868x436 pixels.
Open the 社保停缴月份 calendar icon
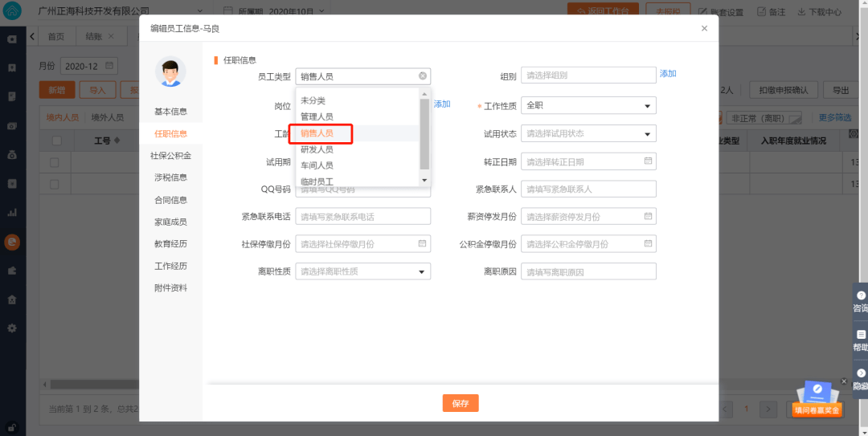(x=422, y=243)
